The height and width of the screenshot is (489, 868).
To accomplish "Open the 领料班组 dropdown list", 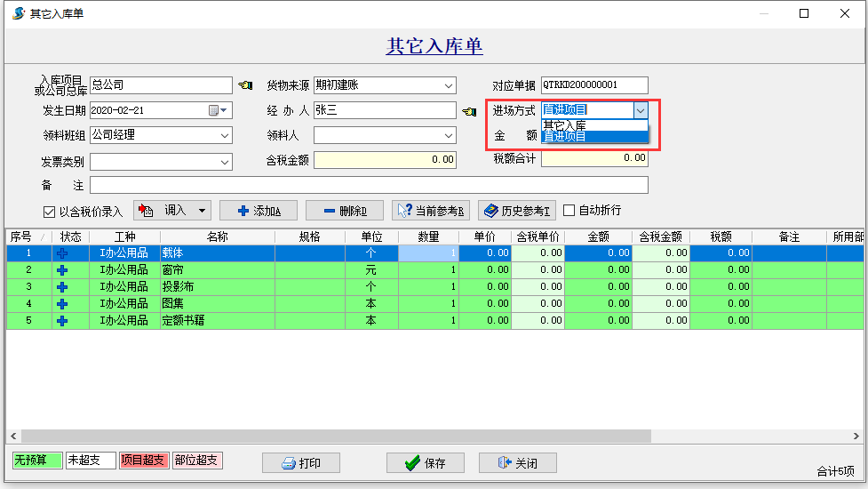I will 224,136.
